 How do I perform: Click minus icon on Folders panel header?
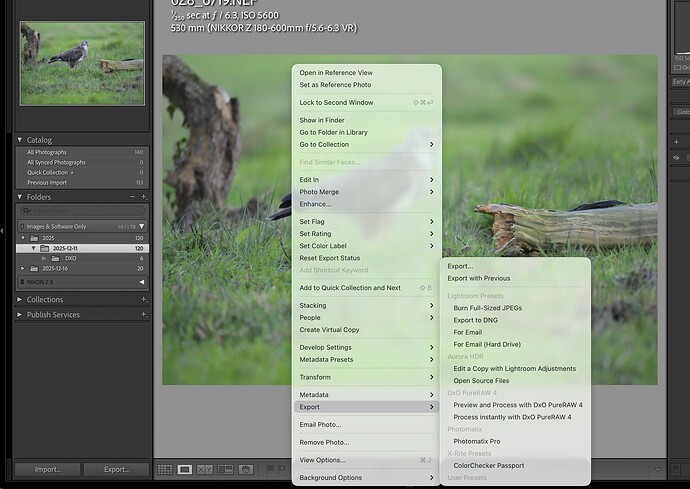[133, 197]
